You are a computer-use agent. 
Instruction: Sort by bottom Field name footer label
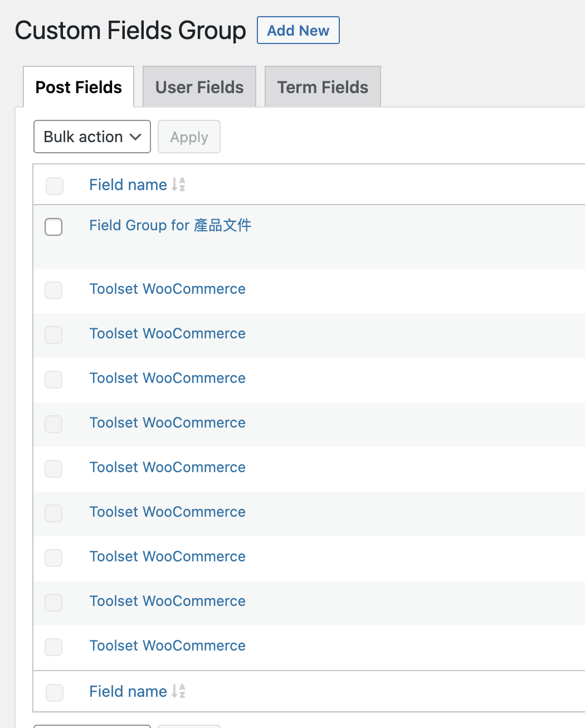(x=128, y=691)
